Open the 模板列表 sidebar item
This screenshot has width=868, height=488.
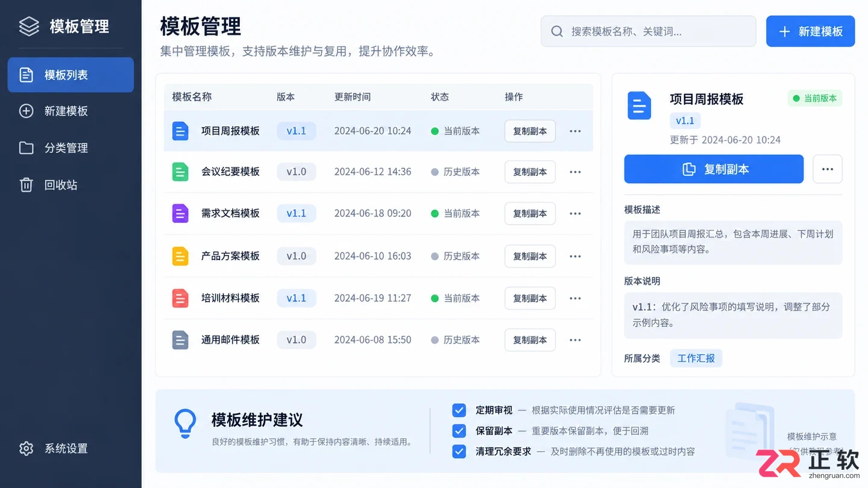click(x=71, y=75)
